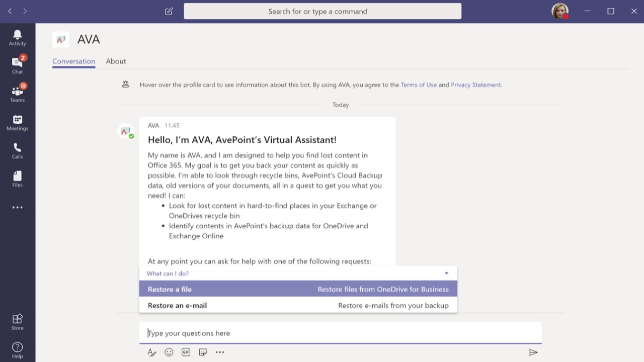
Task: Click the 'Hello, I'm AVA' message heading
Action: point(242,140)
